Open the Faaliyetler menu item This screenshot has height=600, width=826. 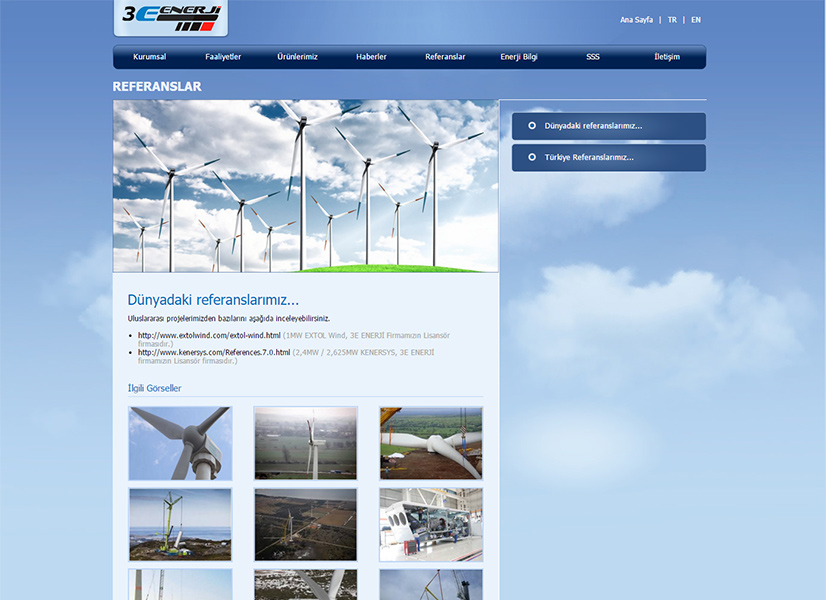click(223, 57)
